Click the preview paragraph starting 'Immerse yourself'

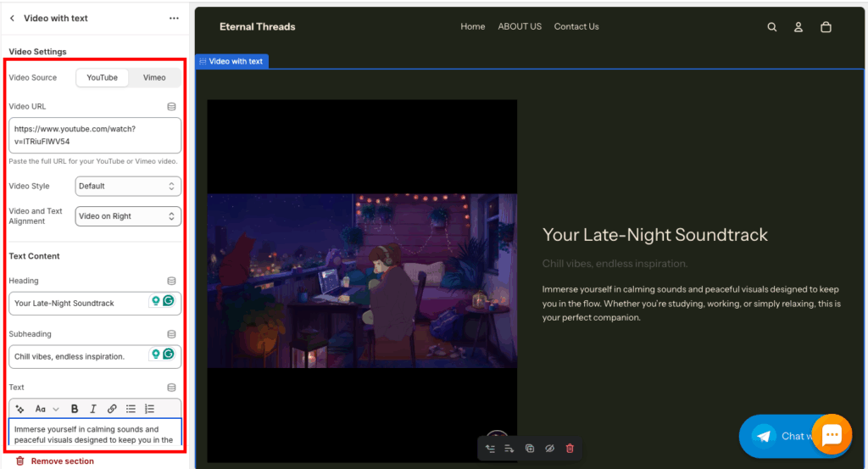coord(692,304)
